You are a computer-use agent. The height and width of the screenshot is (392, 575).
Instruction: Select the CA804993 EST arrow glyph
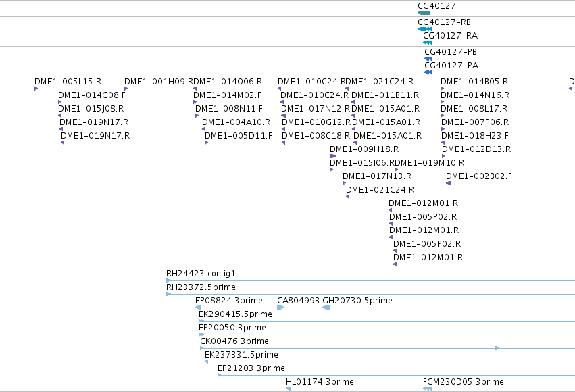click(x=280, y=308)
